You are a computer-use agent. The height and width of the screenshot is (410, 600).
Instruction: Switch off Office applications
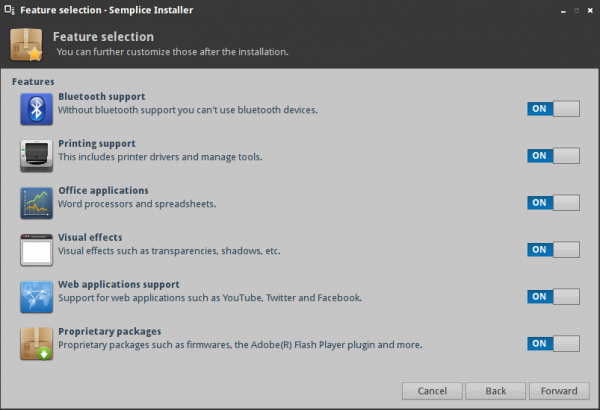[553, 202]
